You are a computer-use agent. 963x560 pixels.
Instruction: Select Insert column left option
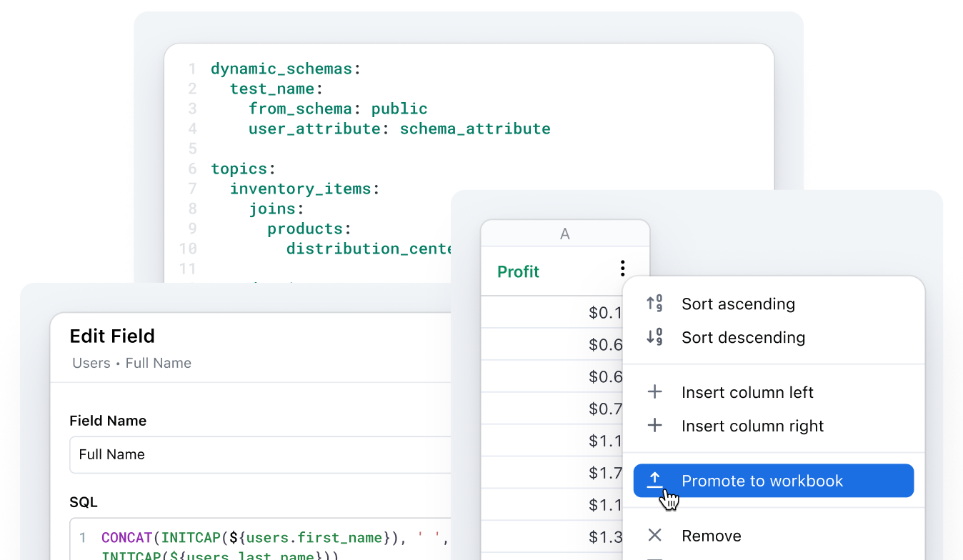tap(747, 391)
